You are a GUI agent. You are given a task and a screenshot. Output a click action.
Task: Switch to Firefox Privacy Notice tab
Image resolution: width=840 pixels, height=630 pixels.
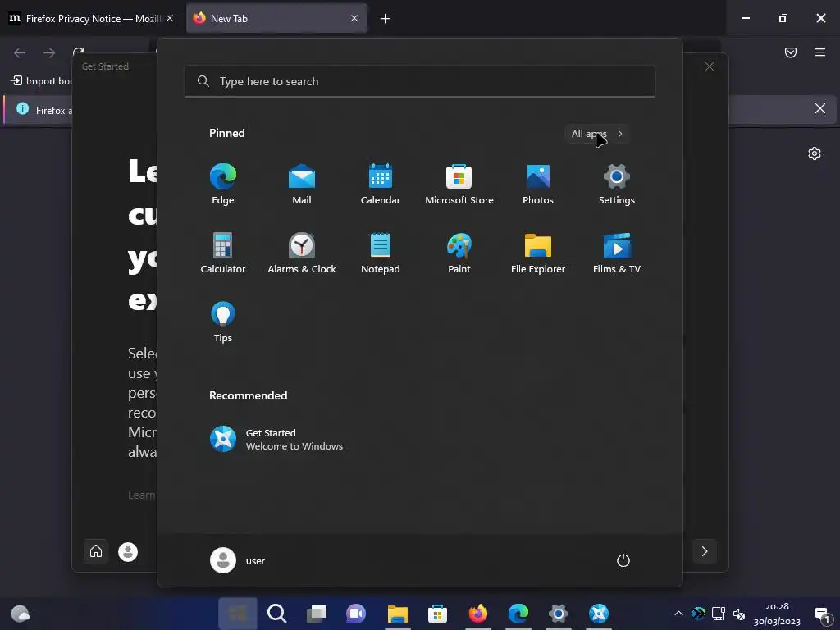92,18
